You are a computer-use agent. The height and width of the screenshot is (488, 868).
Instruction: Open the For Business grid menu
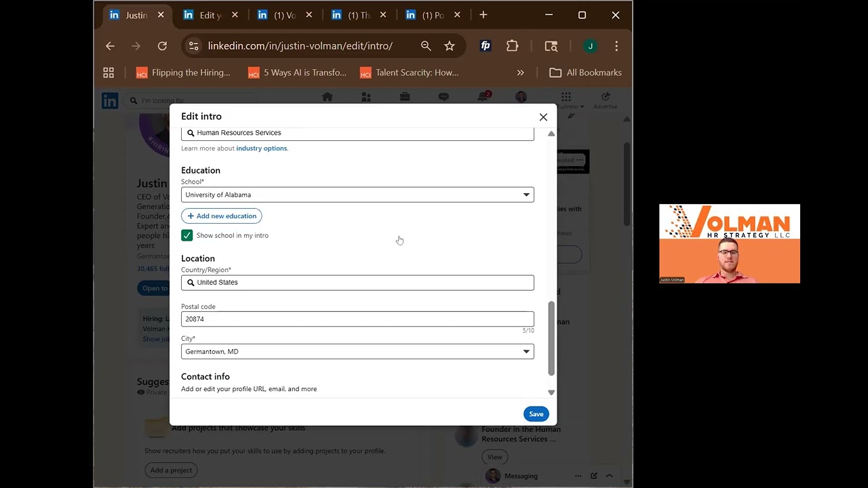(566, 100)
